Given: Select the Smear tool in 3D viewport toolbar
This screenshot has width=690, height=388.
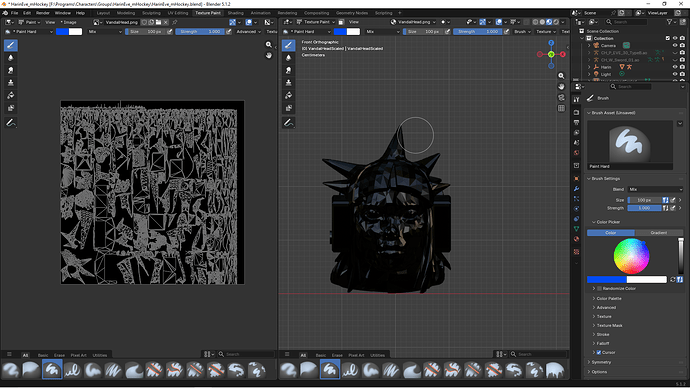Looking at the screenshot, I should 289,70.
